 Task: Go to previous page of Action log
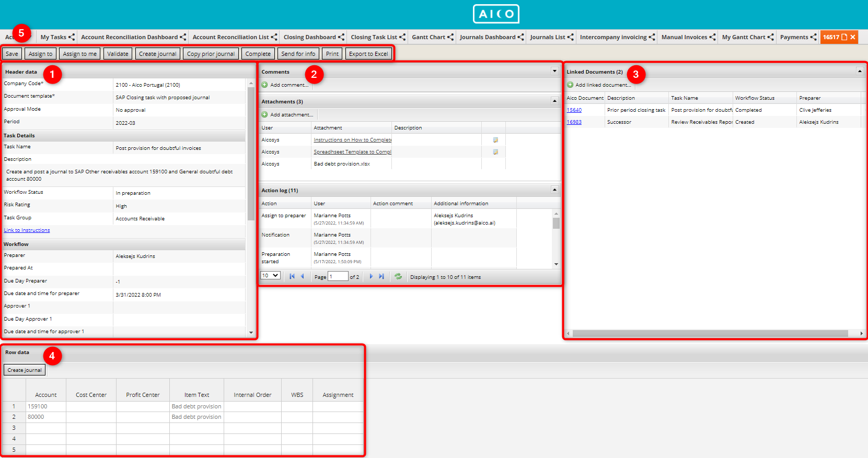coord(302,276)
